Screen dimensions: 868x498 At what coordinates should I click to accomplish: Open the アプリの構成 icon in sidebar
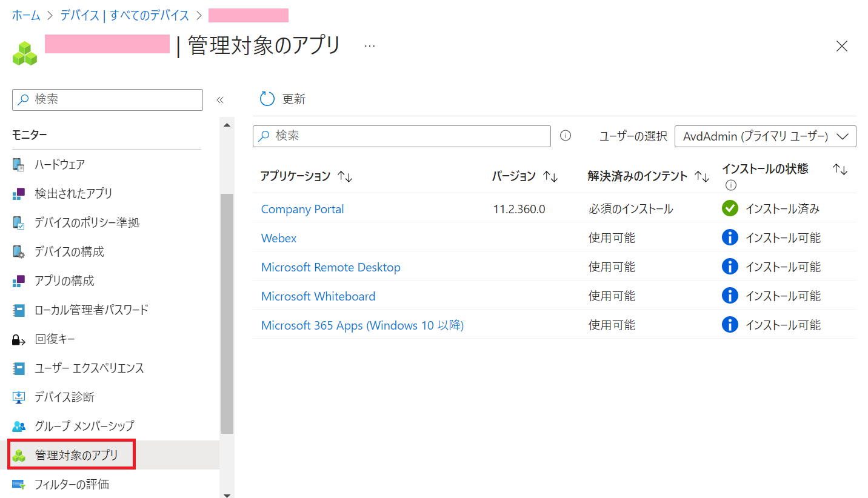click(x=19, y=281)
